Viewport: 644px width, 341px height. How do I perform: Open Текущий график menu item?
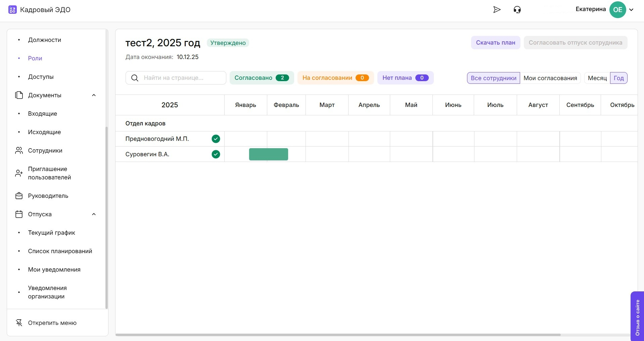point(51,233)
